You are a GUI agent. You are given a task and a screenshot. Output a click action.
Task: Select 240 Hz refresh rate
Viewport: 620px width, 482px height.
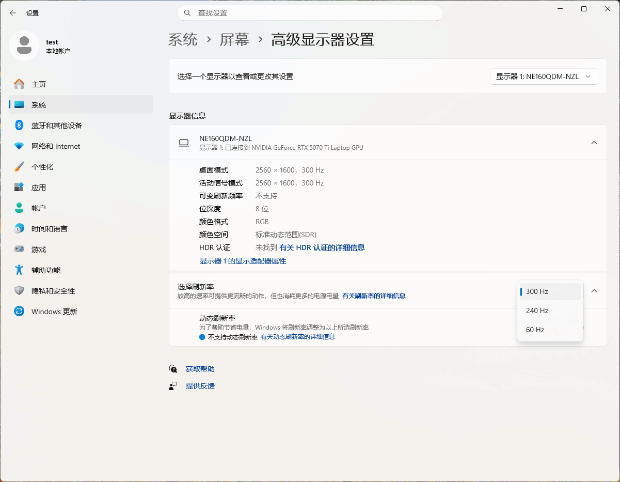[x=550, y=310]
